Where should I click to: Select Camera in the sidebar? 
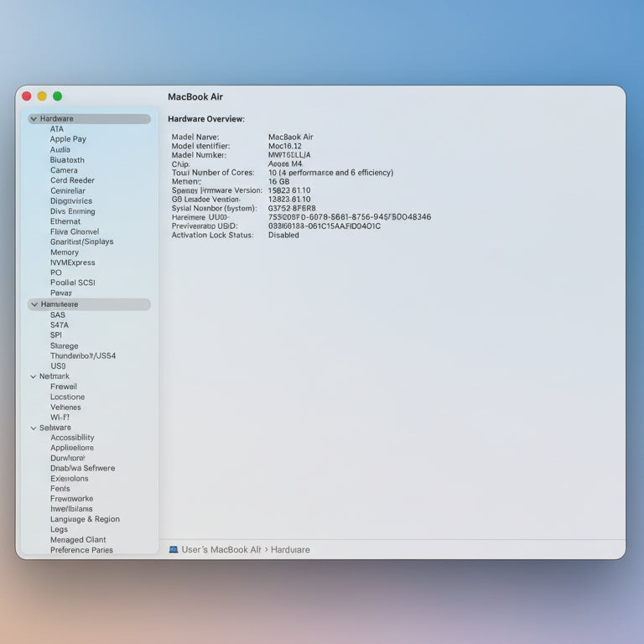[x=64, y=170]
